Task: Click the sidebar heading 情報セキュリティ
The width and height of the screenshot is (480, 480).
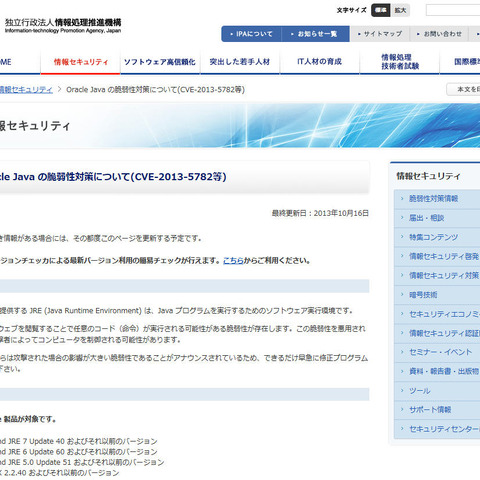Action: click(x=428, y=176)
